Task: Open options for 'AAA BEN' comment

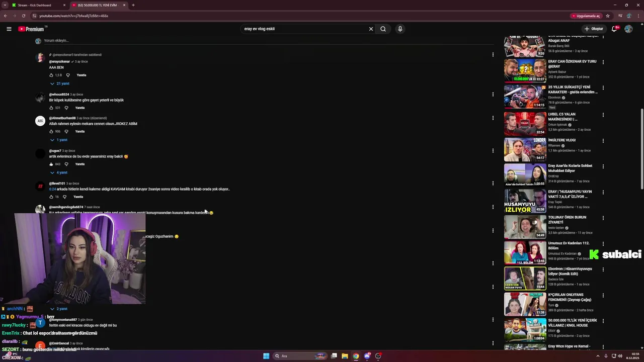Action: pyautogui.click(x=493, y=54)
